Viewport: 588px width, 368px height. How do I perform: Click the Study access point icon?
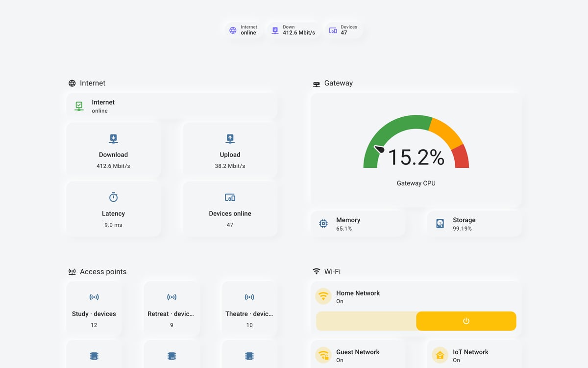pos(94,297)
